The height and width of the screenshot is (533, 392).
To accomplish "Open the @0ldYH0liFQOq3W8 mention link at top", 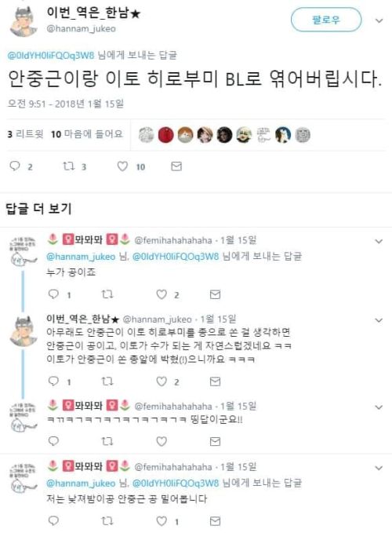I will click(x=51, y=56).
